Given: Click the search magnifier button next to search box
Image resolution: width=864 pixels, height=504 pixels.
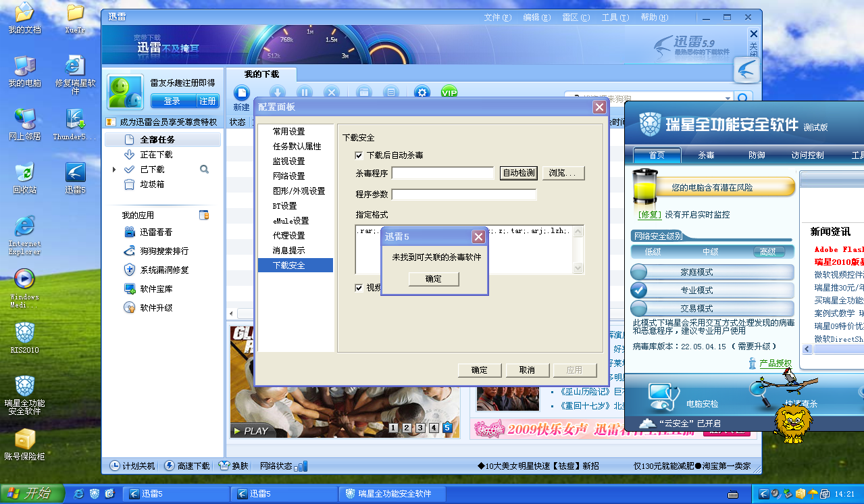Looking at the screenshot, I should coord(744,99).
